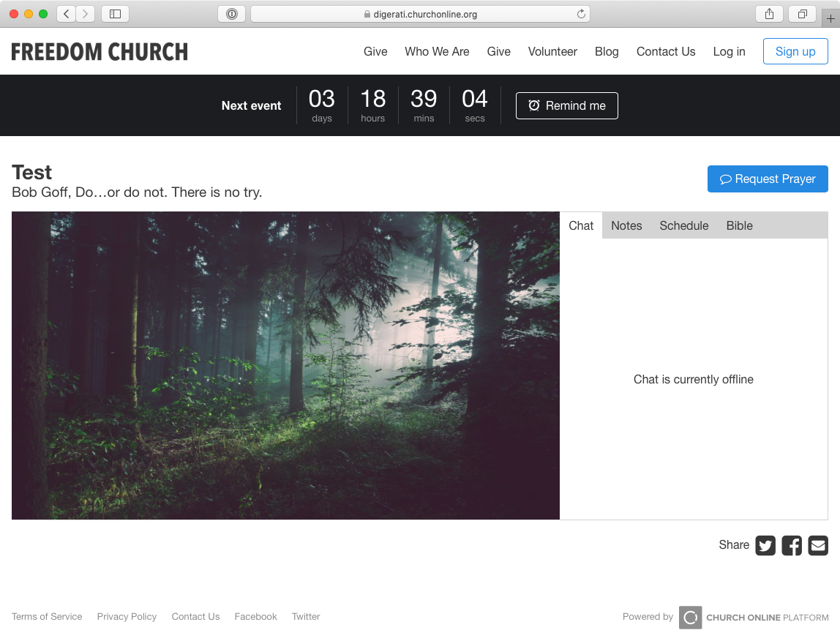The height and width of the screenshot is (641, 840).
Task: Toggle the Safari sidebar icon
Action: [115, 14]
